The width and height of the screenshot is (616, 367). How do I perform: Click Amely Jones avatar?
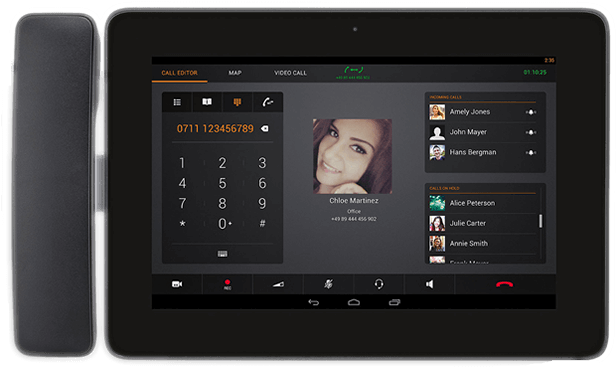pyautogui.click(x=437, y=112)
